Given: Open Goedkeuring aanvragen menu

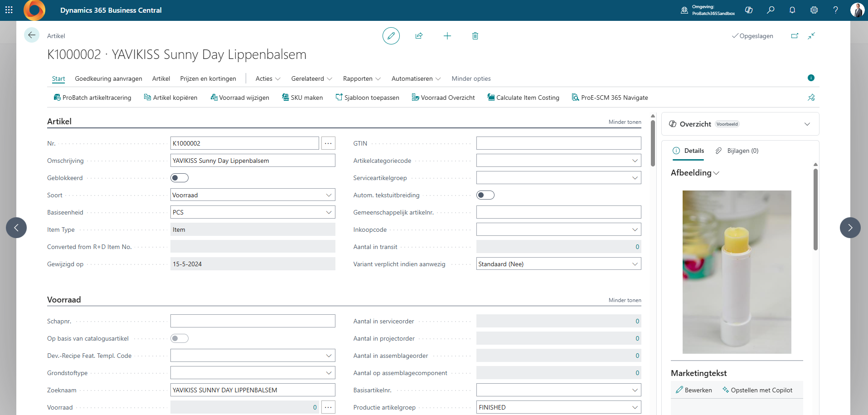Looking at the screenshot, I should point(108,78).
